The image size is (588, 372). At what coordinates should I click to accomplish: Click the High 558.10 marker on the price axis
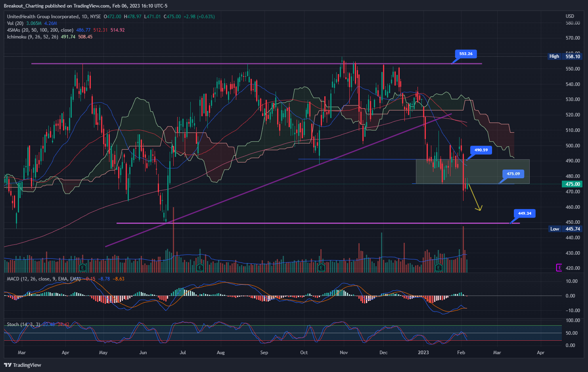point(564,56)
